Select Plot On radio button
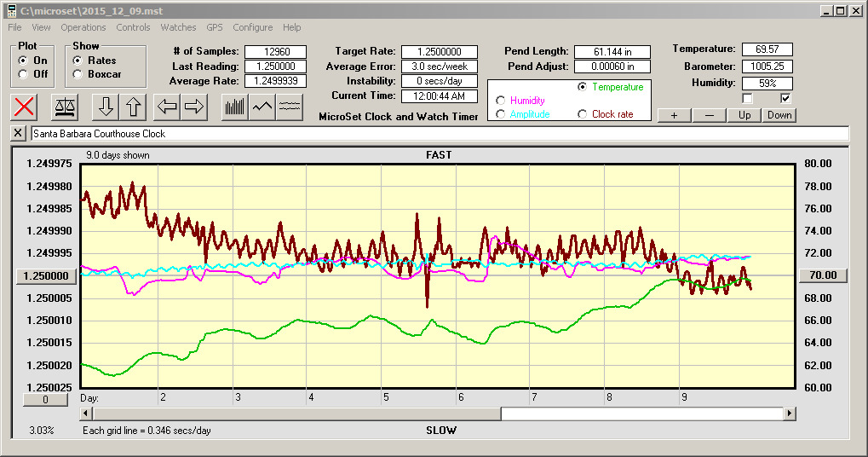The image size is (868, 457). point(23,61)
